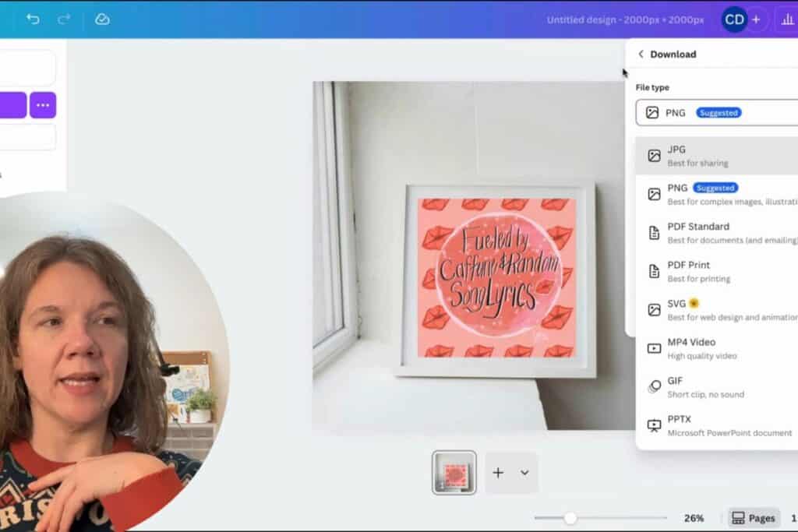The height and width of the screenshot is (532, 798).
Task: Collapse the Download panel with back chevron
Action: [x=641, y=54]
